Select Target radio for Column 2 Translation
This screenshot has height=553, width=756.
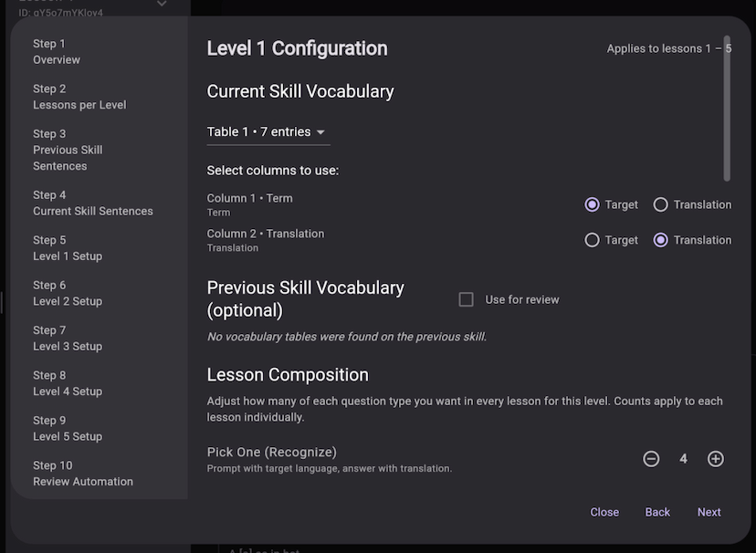(593, 240)
